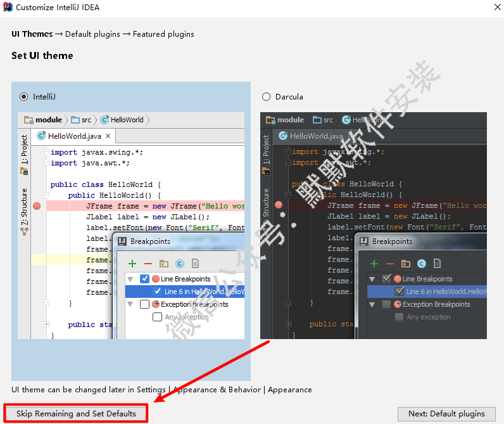Click red remove breakpoint minus, Darcula preview
The width and height of the screenshot is (504, 424).
click(x=389, y=264)
